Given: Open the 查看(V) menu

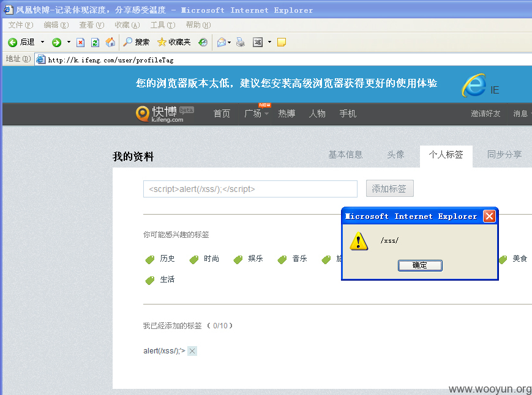Looking at the screenshot, I should [x=92, y=24].
